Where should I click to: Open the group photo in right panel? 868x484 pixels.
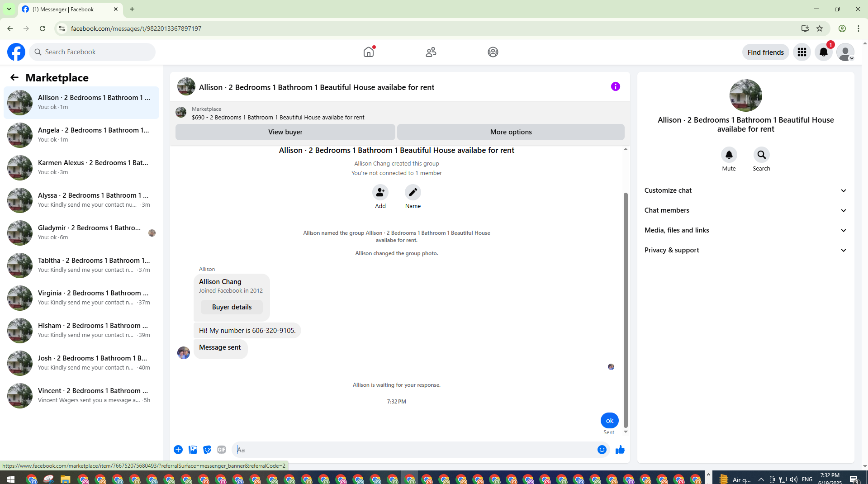click(x=746, y=95)
